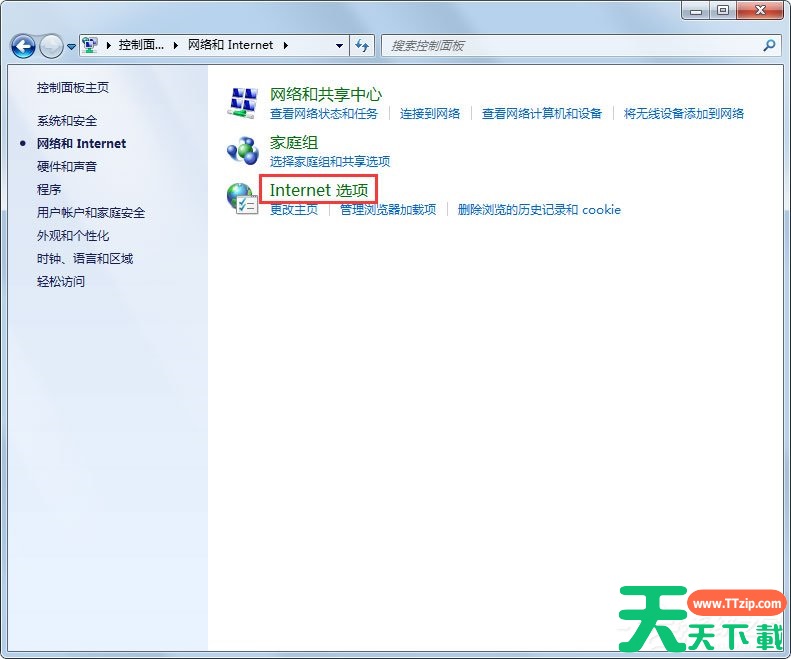The height and width of the screenshot is (659, 791).
Task: Open the Internet 选项 heading link
Action: pyautogui.click(x=318, y=190)
